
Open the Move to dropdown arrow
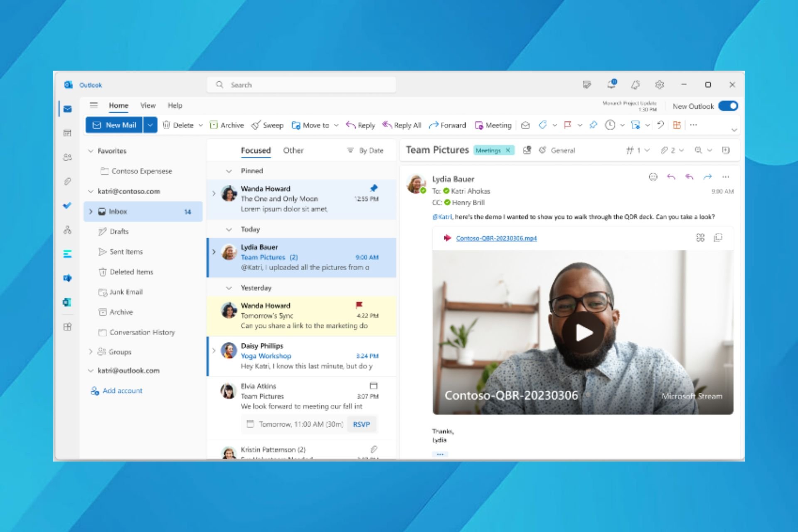(336, 125)
